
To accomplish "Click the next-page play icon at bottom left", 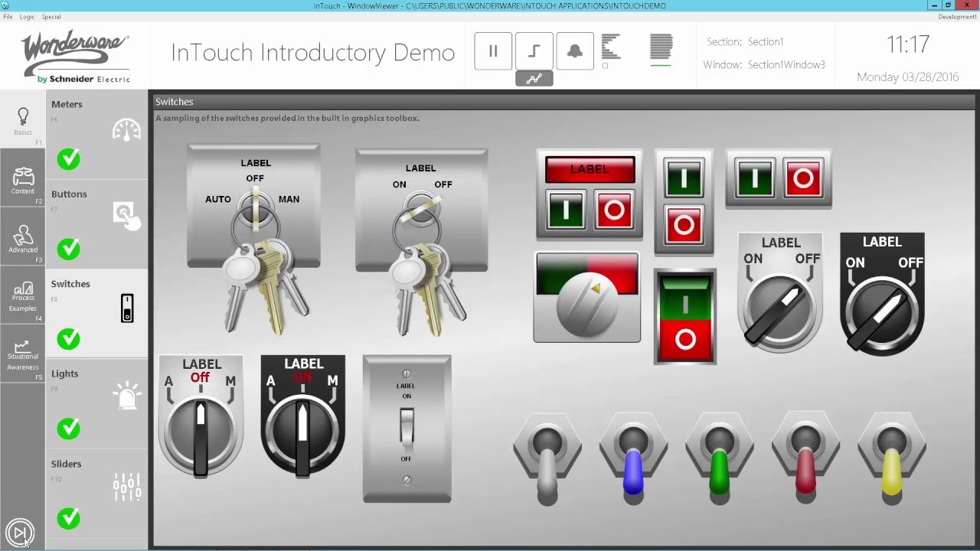I will tap(20, 533).
